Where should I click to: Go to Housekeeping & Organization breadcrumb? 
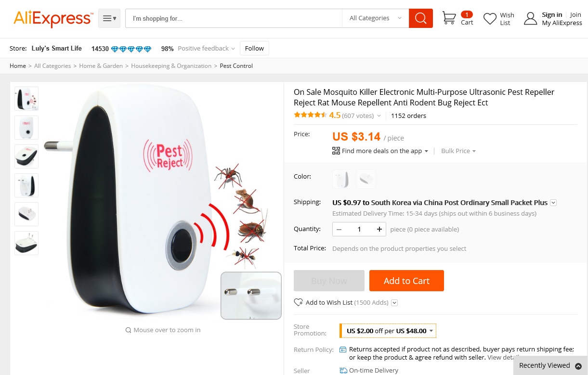pyautogui.click(x=171, y=66)
